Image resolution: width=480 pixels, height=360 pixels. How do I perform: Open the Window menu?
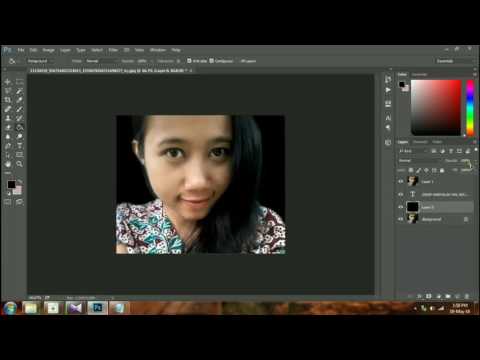tap(158, 50)
